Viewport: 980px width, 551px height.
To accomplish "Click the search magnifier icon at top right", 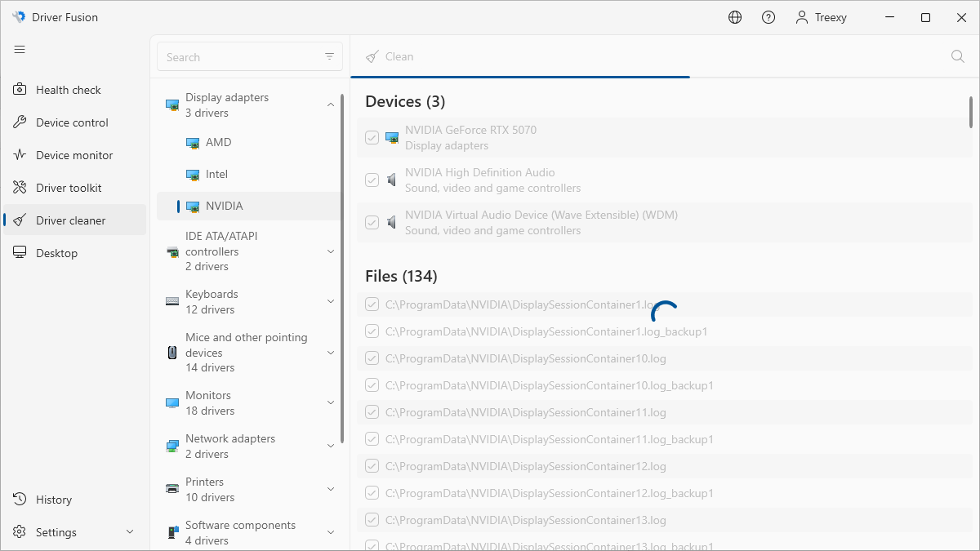I will tap(958, 56).
